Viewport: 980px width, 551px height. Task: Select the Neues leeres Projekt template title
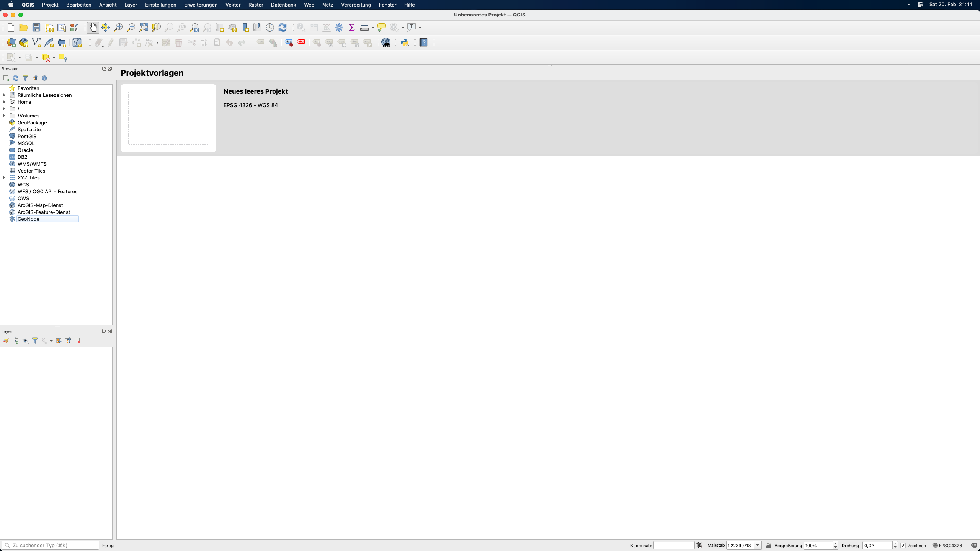click(256, 91)
